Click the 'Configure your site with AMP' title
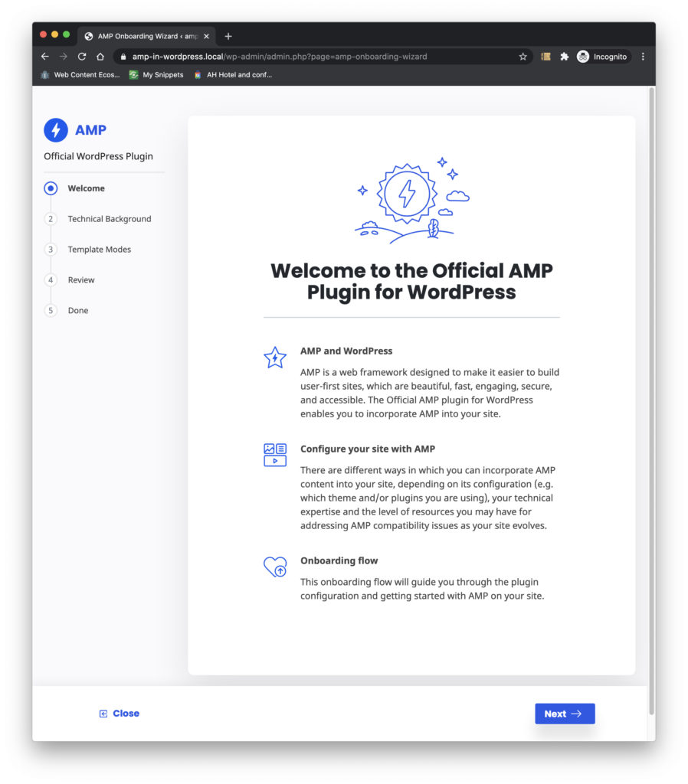This screenshot has width=688, height=784. (368, 449)
